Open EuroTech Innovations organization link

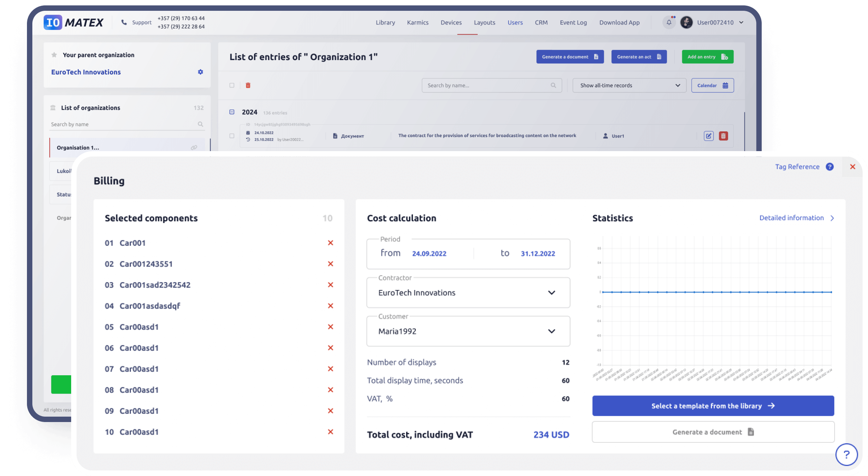coord(86,72)
